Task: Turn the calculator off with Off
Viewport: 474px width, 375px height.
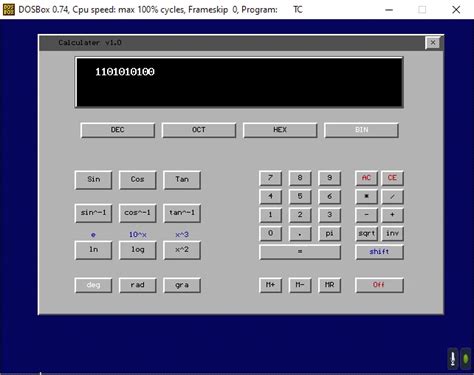Action: 379,285
